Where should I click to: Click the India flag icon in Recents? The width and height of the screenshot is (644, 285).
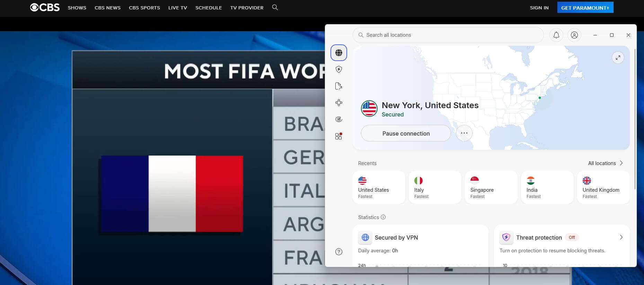tap(531, 180)
